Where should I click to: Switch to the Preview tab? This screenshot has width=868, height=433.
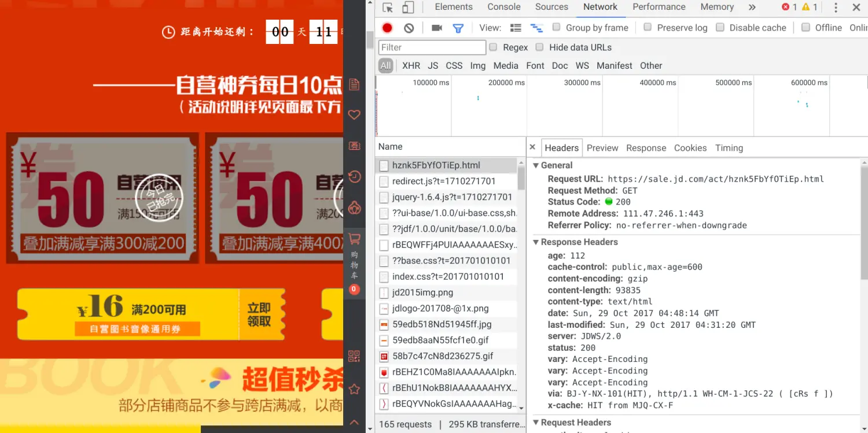click(602, 148)
